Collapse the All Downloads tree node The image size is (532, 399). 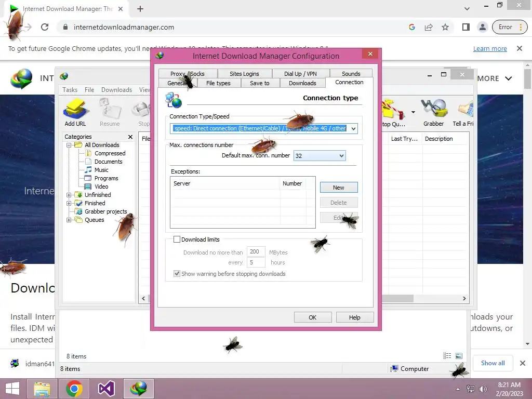69,145
